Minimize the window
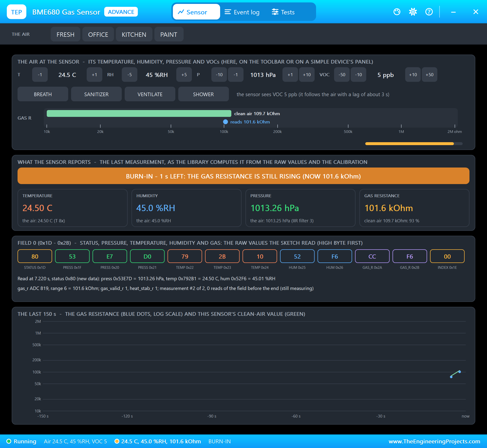The width and height of the screenshot is (487, 448). (x=453, y=12)
